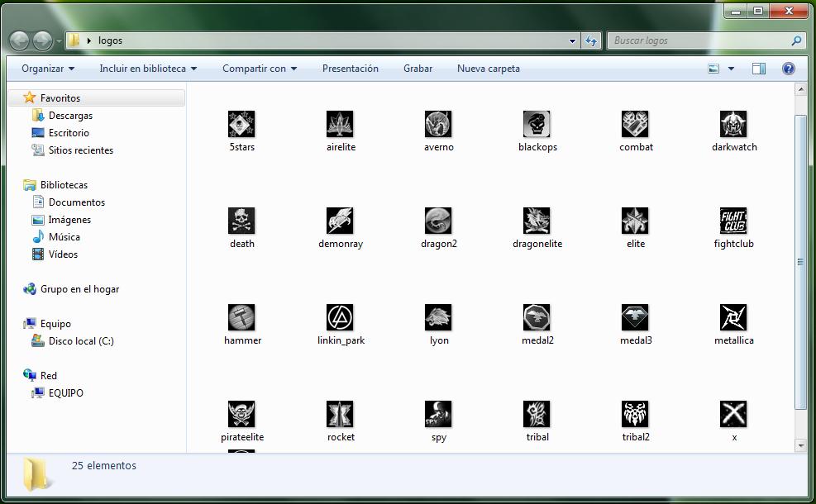The height and width of the screenshot is (504, 816).
Task: Create a new folder with Nueva carpeta
Action: 488,69
